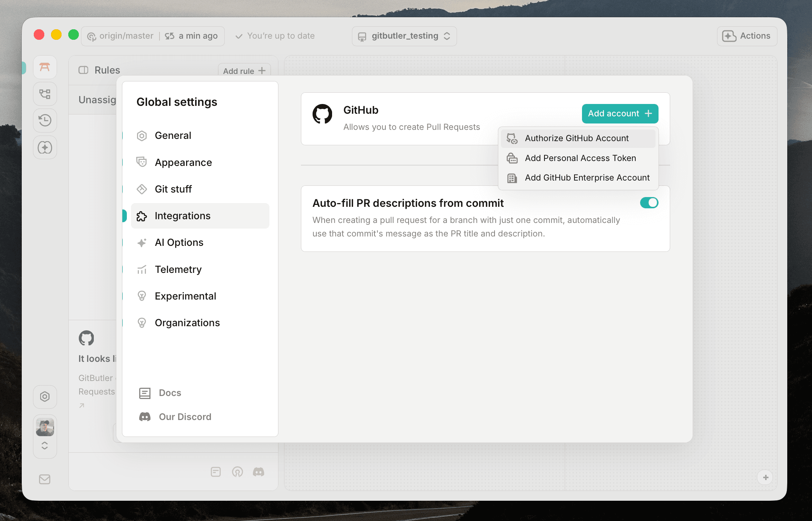Screen dimensions: 812x521
Task: Click the GitHub logo in the integrations panel
Action: 322,114
